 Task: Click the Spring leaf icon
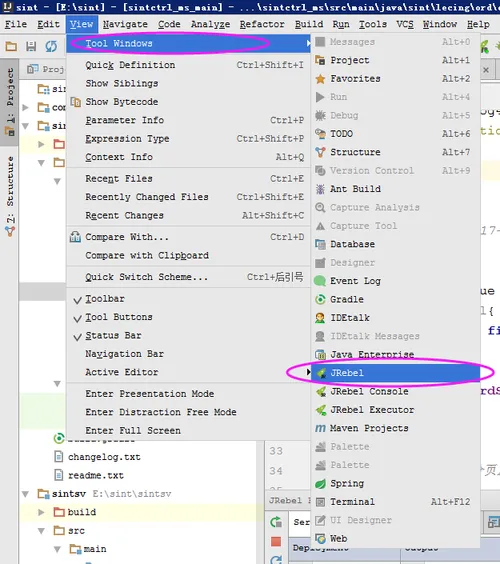coord(320,483)
